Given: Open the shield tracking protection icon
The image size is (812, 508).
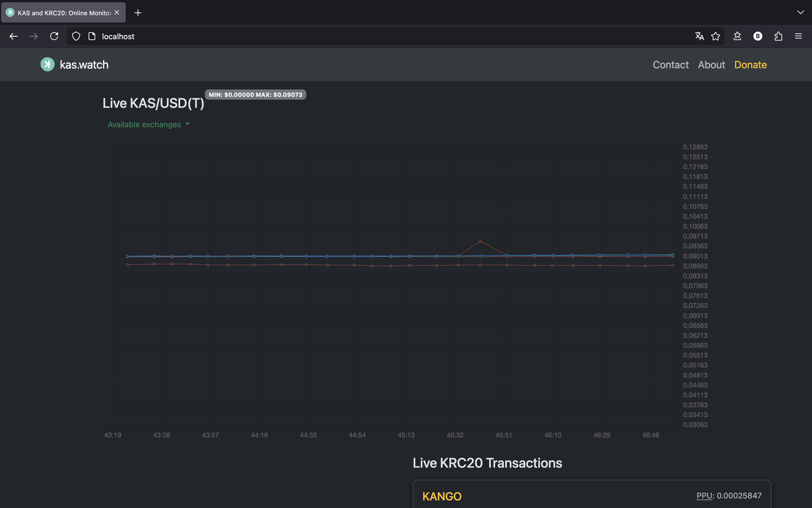Looking at the screenshot, I should 76,36.
